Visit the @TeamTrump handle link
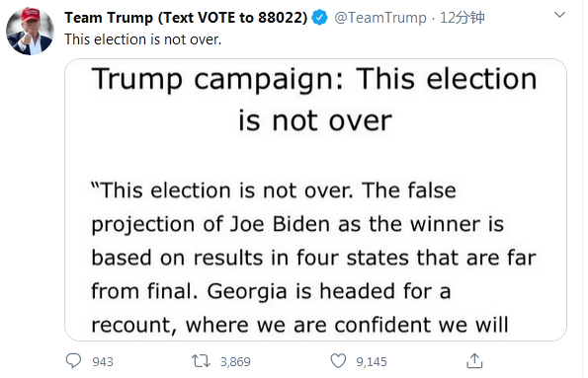 point(379,18)
